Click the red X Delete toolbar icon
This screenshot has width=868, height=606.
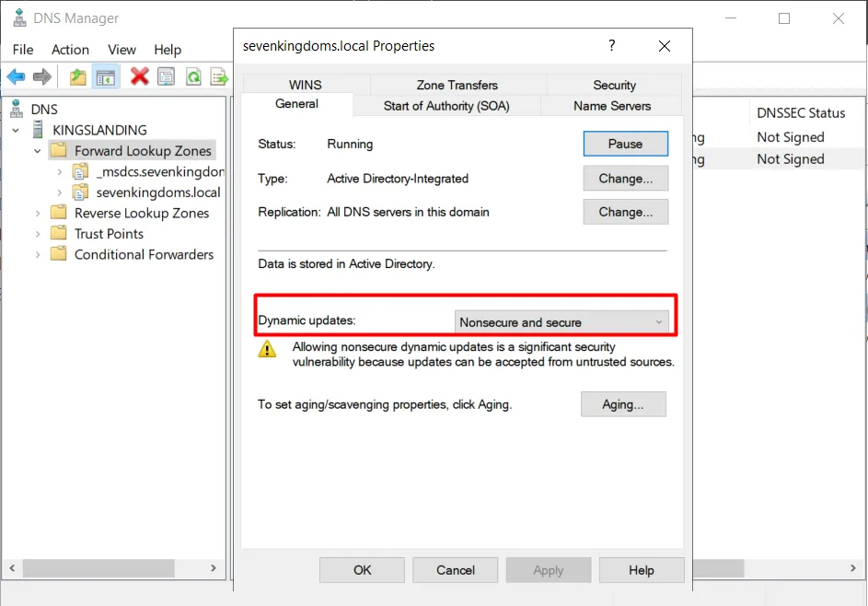(x=139, y=76)
